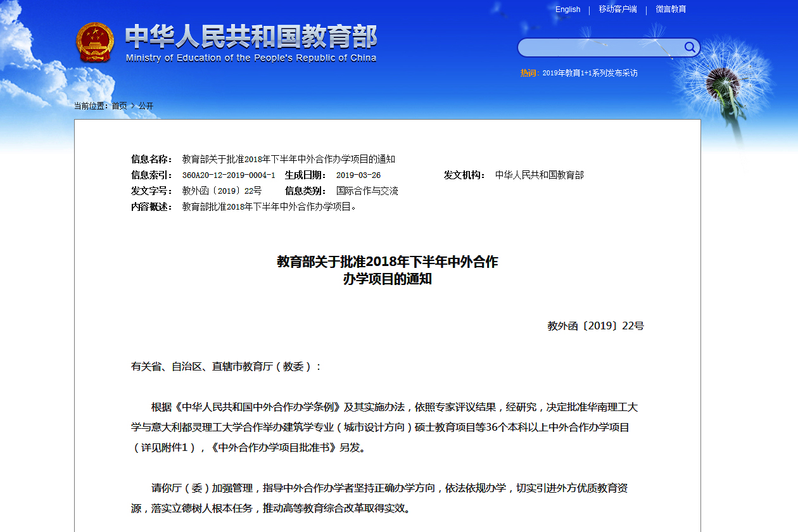Switch site language to English
This screenshot has width=798, height=532.
pyautogui.click(x=567, y=9)
